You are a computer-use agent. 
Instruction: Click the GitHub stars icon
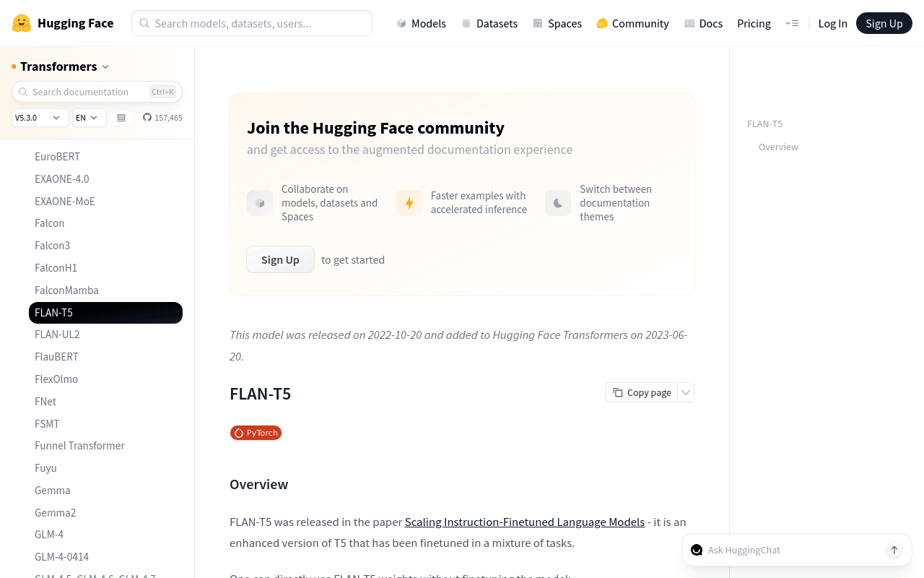147,118
